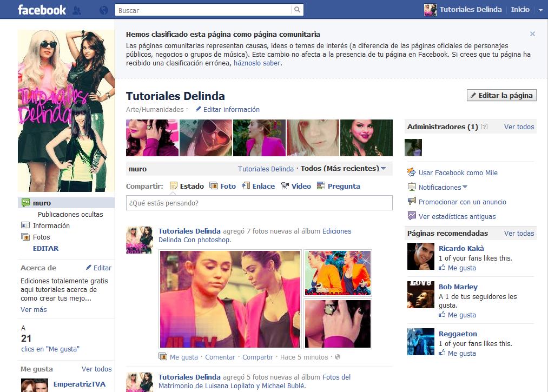Open Publicaciones ocultas in the sidebar

[x=70, y=214]
